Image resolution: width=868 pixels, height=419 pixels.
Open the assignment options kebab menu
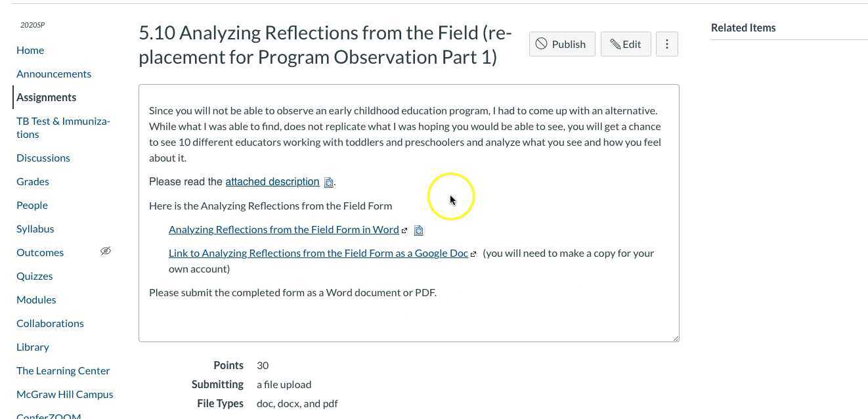(x=667, y=44)
